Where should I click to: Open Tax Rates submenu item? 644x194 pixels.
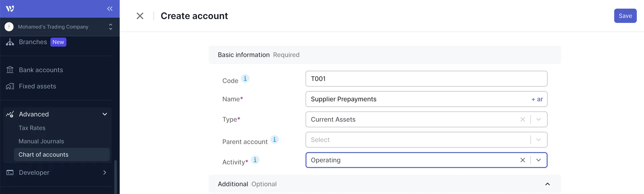(32, 128)
